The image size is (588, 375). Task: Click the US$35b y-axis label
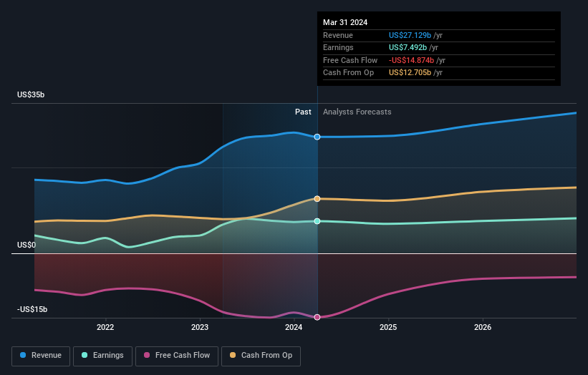31,94
